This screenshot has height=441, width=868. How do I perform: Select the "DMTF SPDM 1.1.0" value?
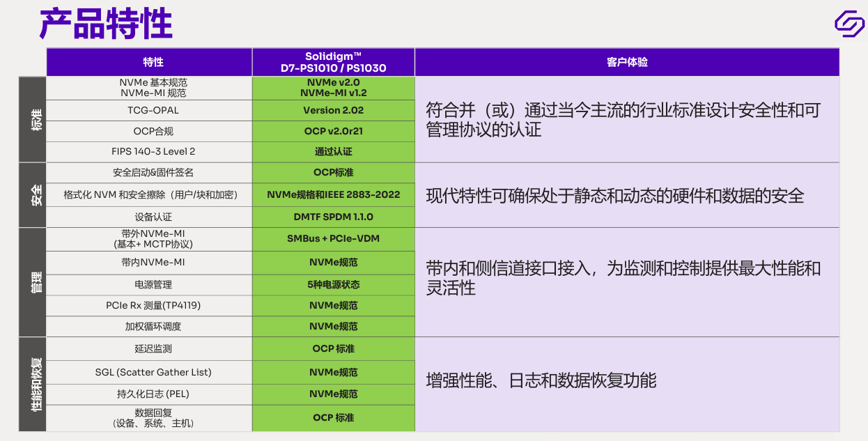(x=333, y=217)
